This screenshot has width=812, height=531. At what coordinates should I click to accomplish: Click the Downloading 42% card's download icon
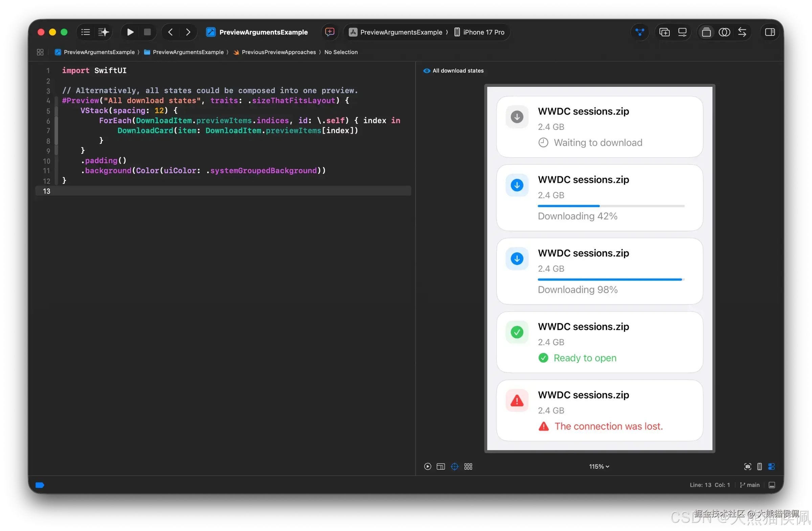[517, 185]
